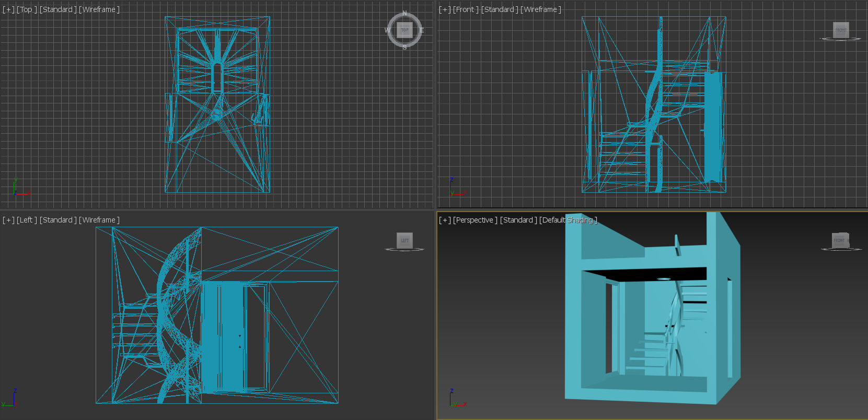Select the wireframe model in Left viewport
Viewport: 868px width, 420px height.
click(217, 315)
